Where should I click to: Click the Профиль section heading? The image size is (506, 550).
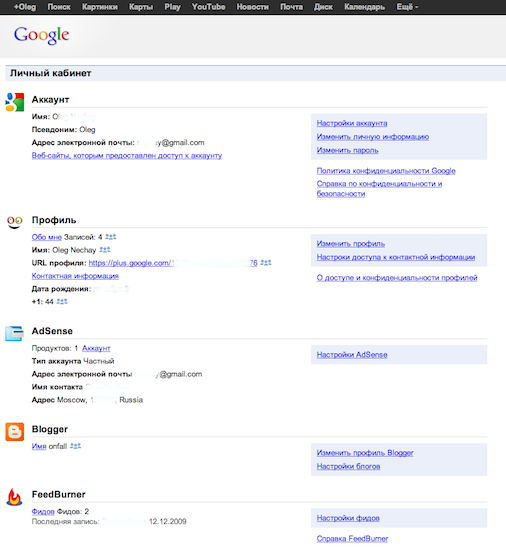[x=54, y=220]
